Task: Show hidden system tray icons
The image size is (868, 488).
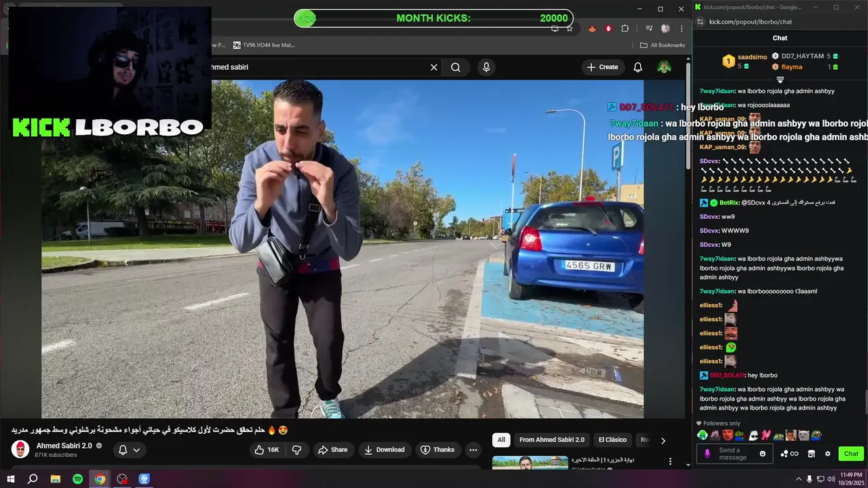Action: [x=798, y=479]
